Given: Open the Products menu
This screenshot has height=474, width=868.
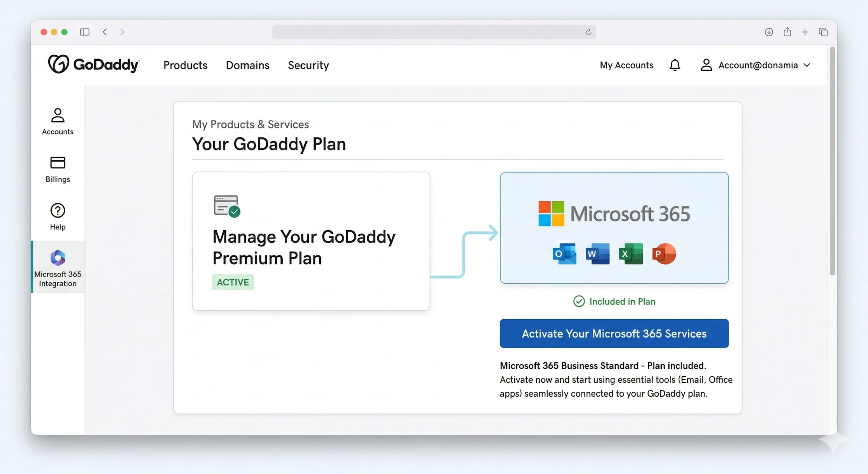Looking at the screenshot, I should coord(185,65).
